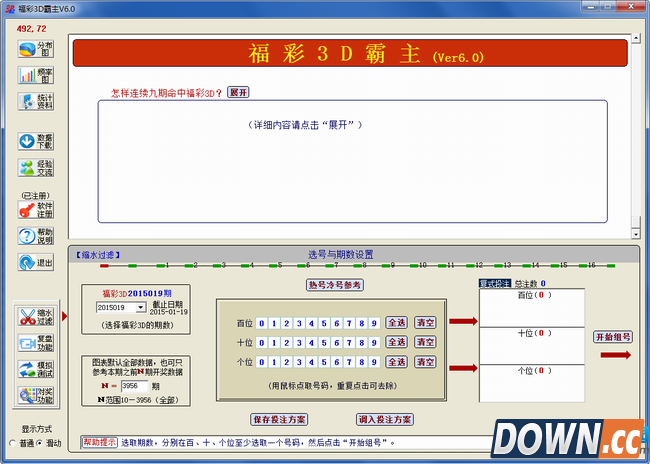This screenshot has height=464, width=650.
Task: Click the 软件注册 software register key icon
Action: (36, 210)
